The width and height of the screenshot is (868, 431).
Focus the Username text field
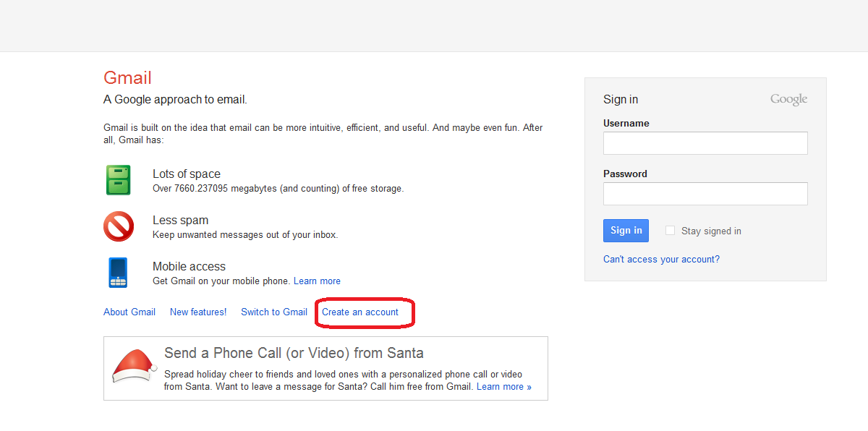pos(705,143)
